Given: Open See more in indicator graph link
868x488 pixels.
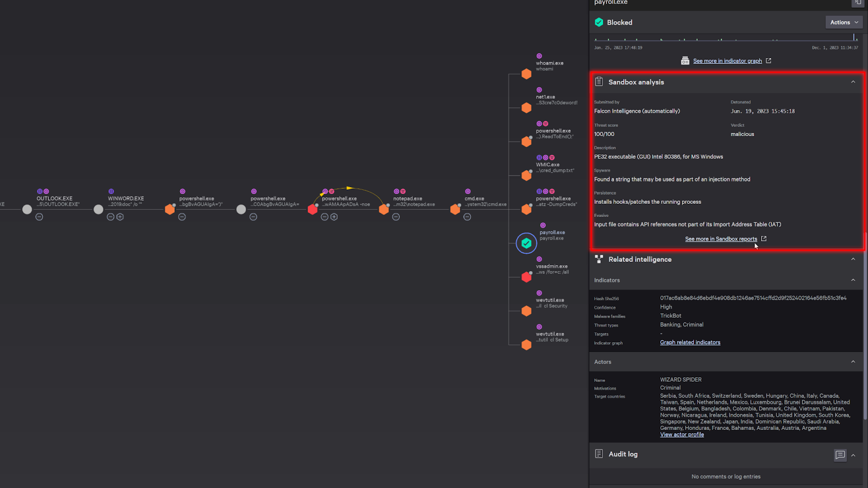Looking at the screenshot, I should click(x=727, y=61).
